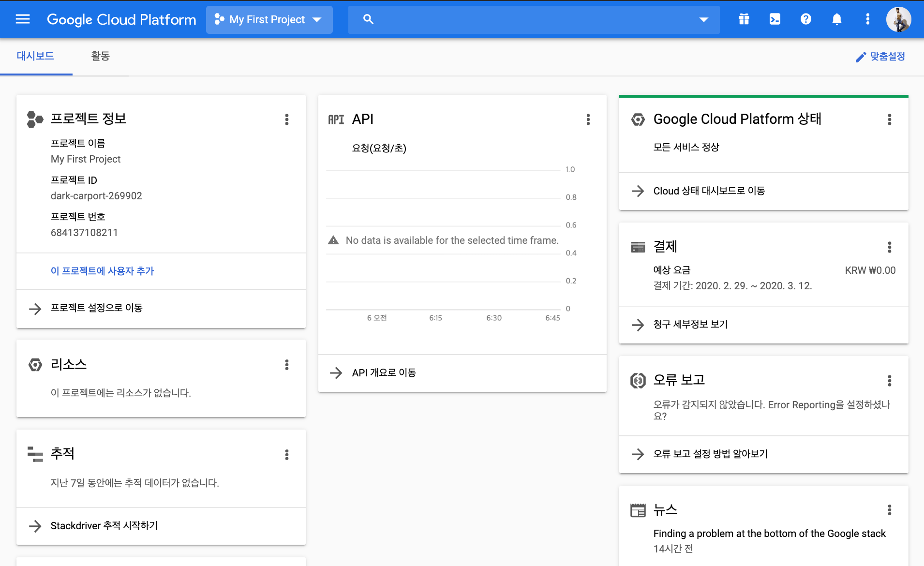Screen dimensions: 924x566
Task: Click the 프로젝트 정보 hexagon icon
Action: pyautogui.click(x=35, y=119)
